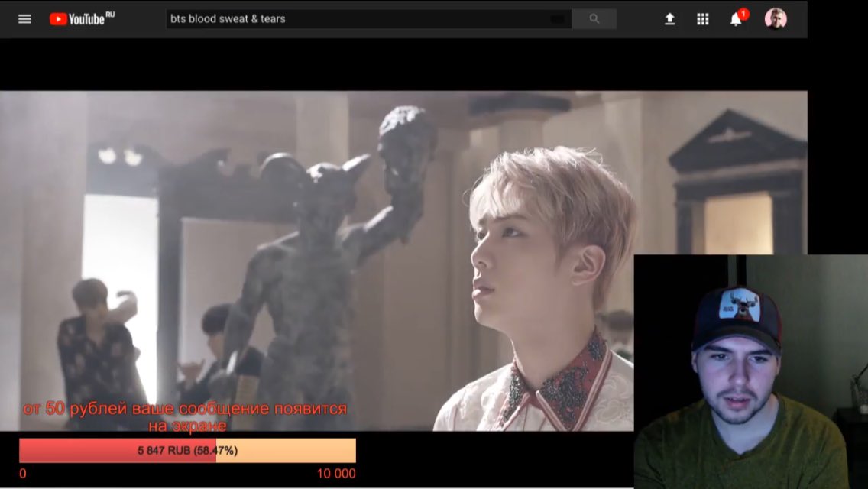The height and width of the screenshot is (489, 868).
Task: Click the '0' starting value under donation bar
Action: click(23, 474)
